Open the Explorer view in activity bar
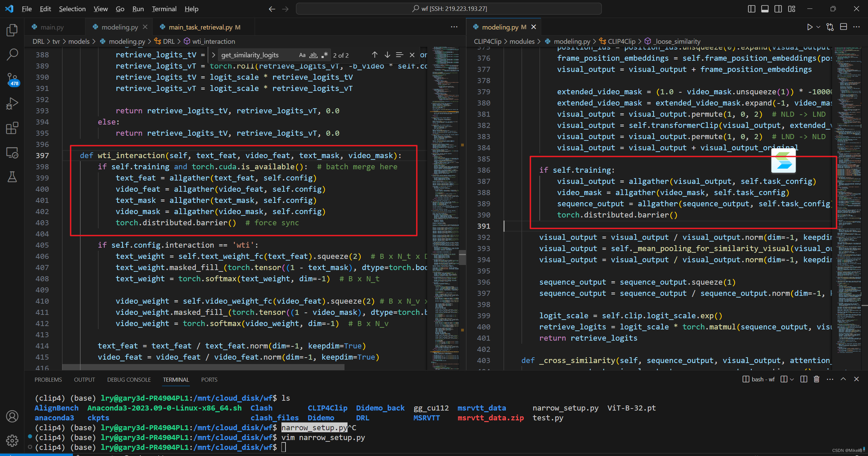868x456 pixels. [x=12, y=30]
